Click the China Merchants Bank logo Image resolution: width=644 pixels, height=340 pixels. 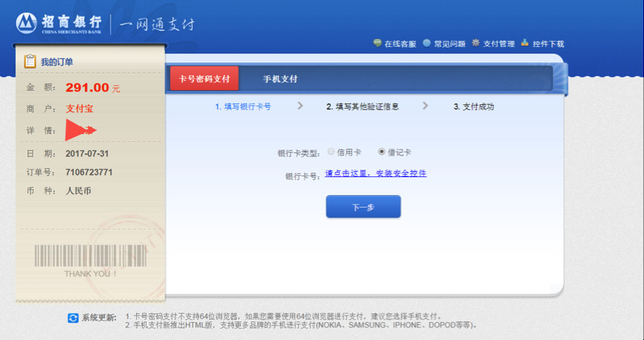(x=59, y=23)
